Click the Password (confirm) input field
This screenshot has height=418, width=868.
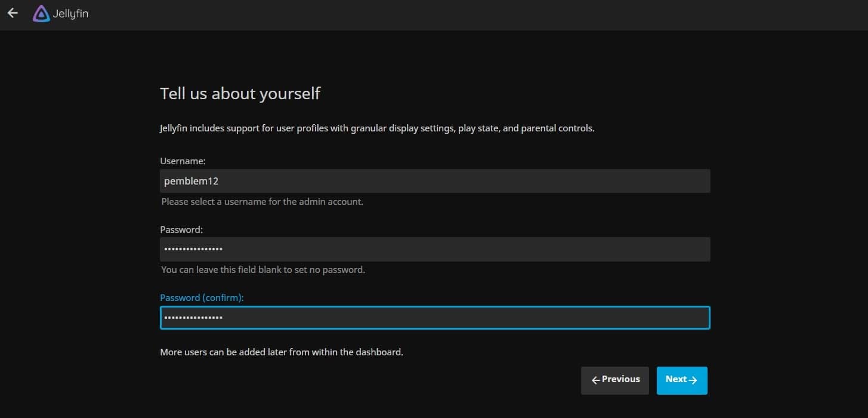[x=435, y=318]
